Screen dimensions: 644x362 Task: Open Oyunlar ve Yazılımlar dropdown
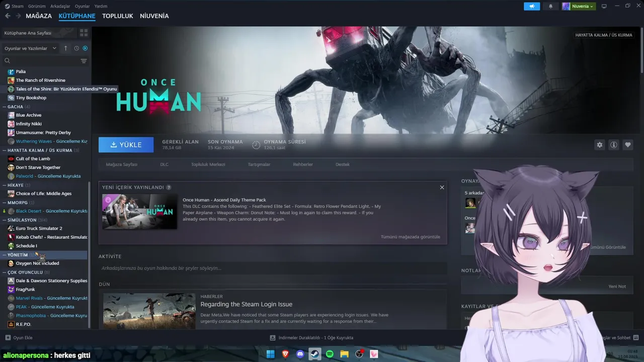tap(31, 48)
